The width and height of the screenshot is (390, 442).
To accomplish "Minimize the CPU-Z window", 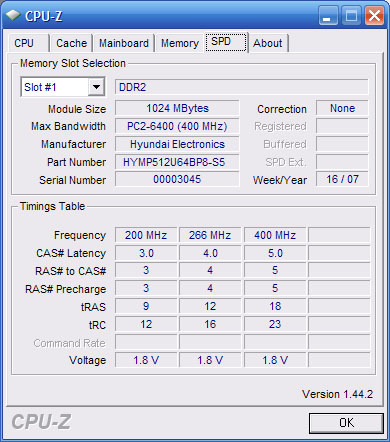I will tap(328, 16).
